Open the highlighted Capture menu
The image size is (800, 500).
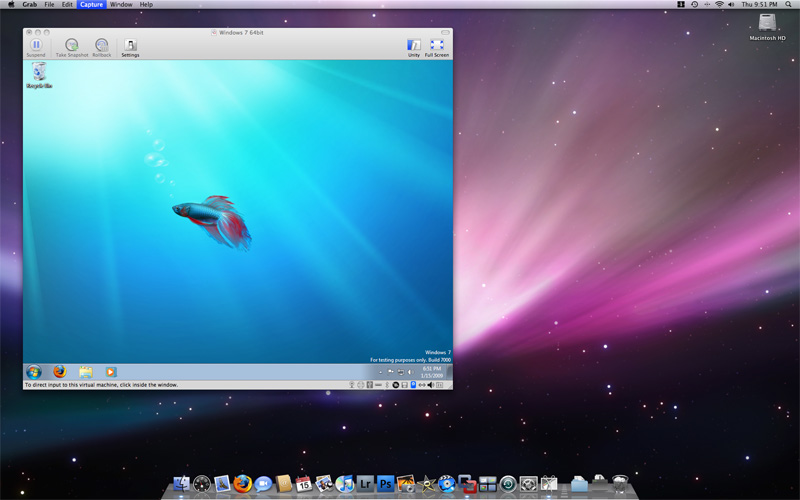91,4
